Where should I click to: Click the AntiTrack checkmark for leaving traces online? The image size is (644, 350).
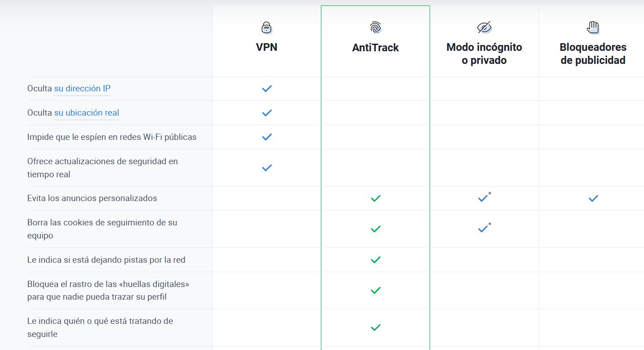[375, 260]
